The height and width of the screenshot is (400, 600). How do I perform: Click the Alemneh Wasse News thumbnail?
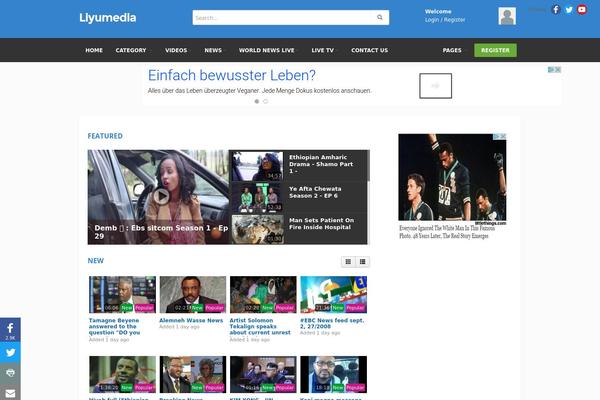[193, 295]
